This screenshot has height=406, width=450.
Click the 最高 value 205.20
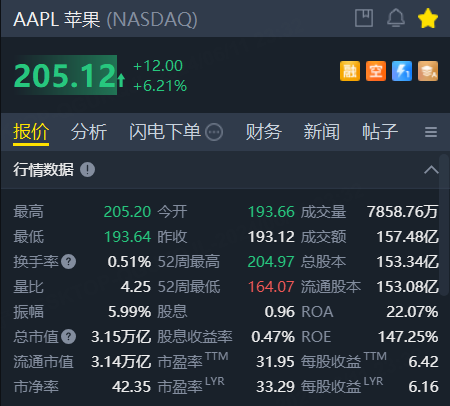click(x=127, y=212)
